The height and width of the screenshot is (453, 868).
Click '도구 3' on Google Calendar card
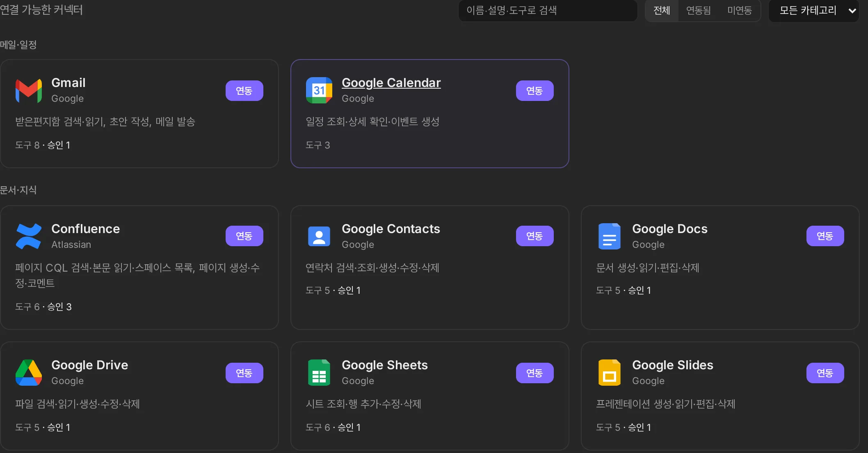[318, 145]
